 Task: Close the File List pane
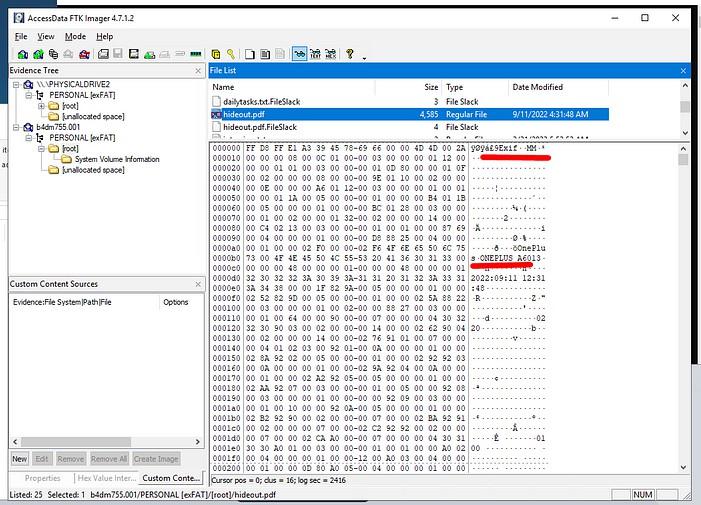683,71
